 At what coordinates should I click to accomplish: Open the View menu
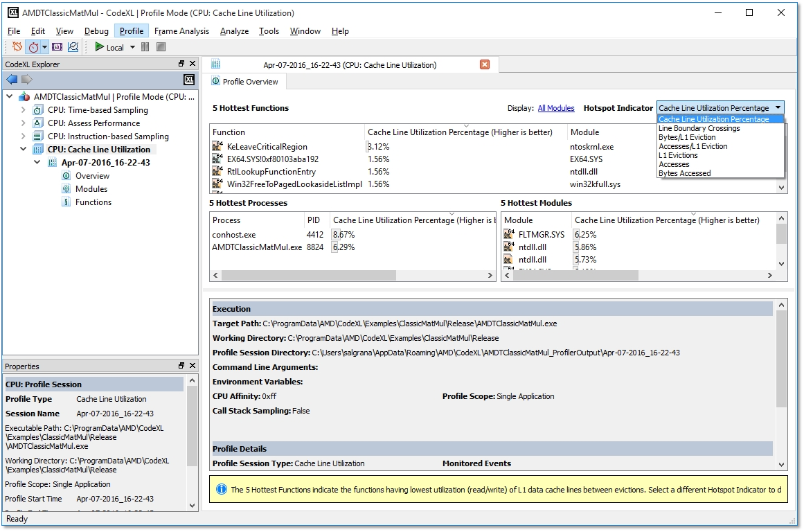[x=64, y=30]
